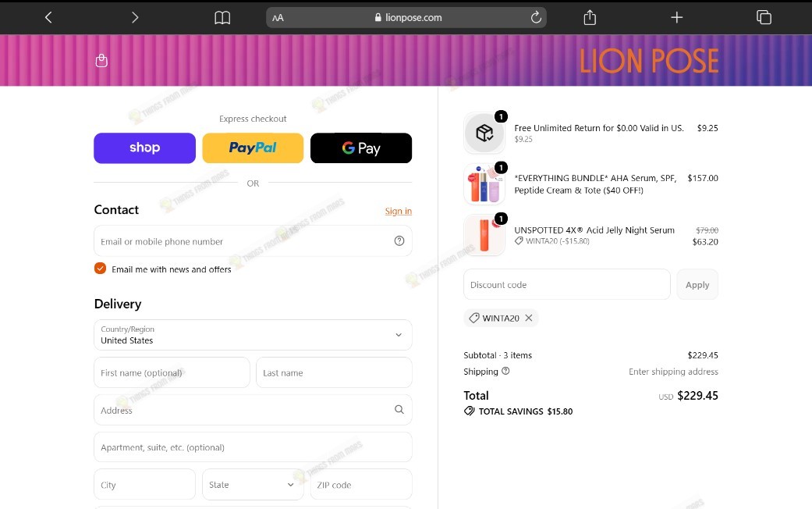Go back with the Safari back arrow
This screenshot has height=509, width=812.
(48, 18)
